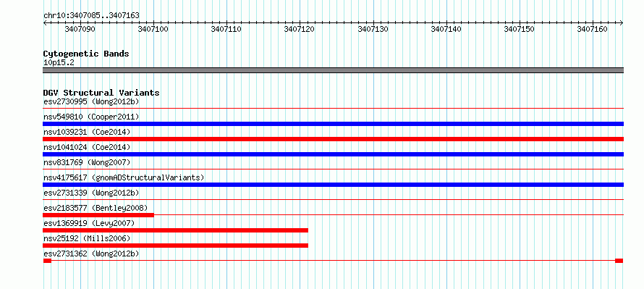Click the gray 10p15.2 cytogenetic band bar

click(333, 70)
